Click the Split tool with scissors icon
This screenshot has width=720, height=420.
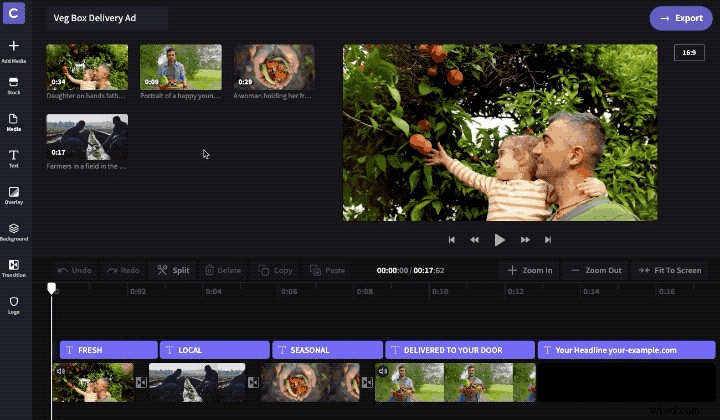[x=173, y=270]
